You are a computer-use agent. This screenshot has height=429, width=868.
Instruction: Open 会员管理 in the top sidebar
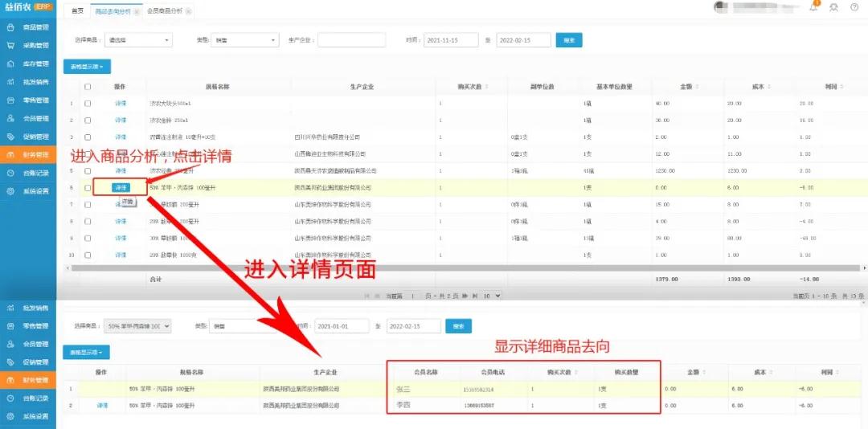[29, 119]
